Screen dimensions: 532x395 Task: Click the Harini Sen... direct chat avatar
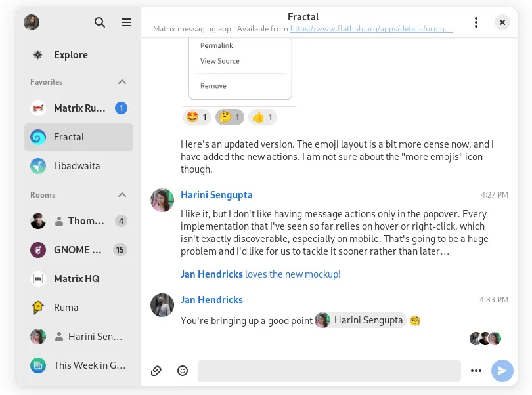coord(38,337)
